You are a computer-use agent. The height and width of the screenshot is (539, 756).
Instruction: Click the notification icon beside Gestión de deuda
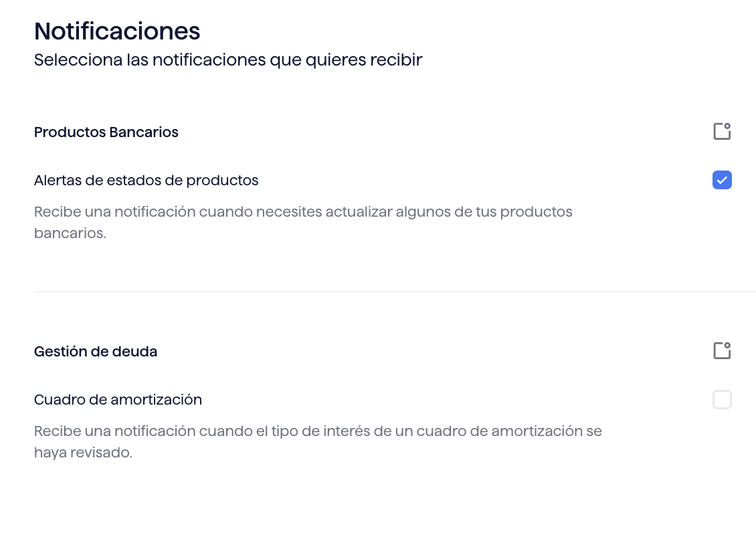tap(722, 350)
